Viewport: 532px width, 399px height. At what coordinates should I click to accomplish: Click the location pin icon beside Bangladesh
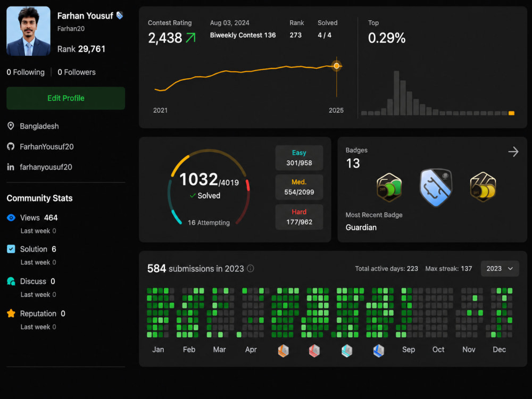pos(11,126)
